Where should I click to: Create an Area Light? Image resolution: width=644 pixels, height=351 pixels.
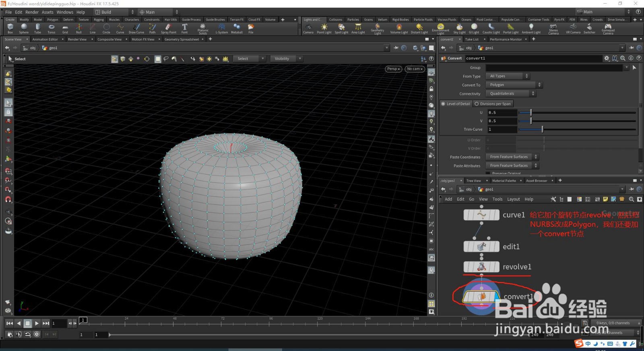coord(358,29)
